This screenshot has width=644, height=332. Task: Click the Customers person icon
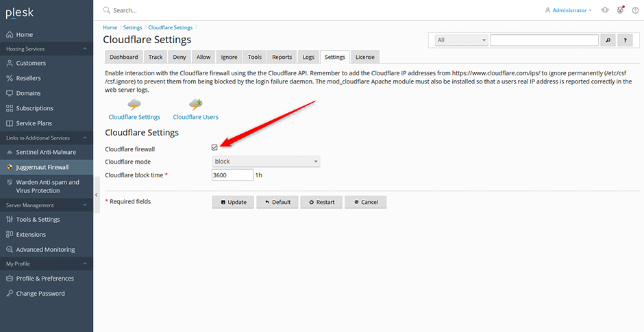[x=10, y=63]
